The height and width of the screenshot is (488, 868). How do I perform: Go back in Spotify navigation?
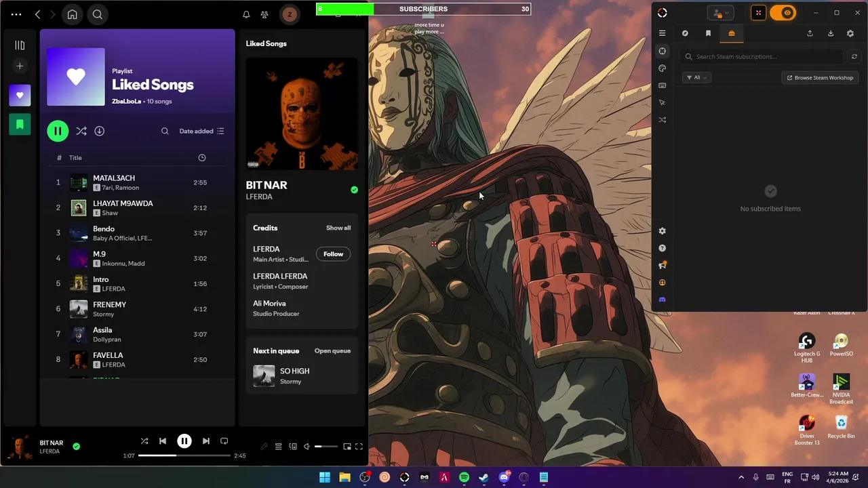coord(37,14)
